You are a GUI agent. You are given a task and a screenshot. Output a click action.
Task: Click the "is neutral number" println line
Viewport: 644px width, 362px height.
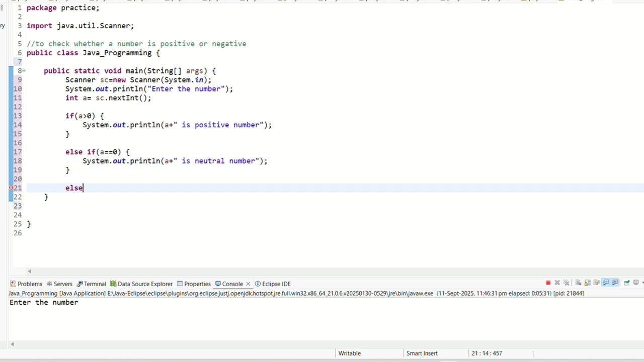(x=175, y=161)
